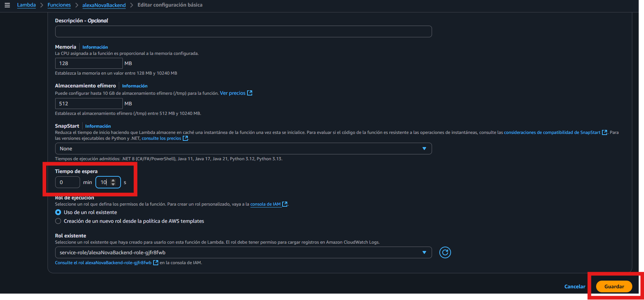Focus the Memoria MB input field
Screen dimensions: 644x300
tap(88, 63)
